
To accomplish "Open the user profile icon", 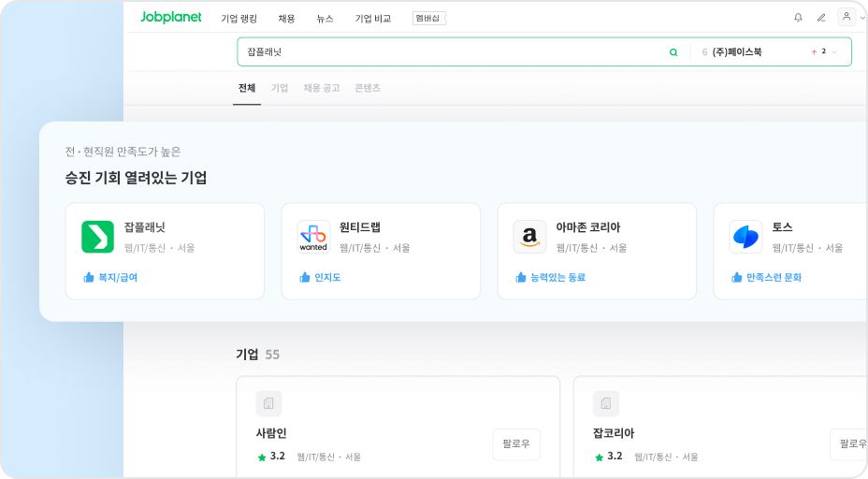I will pyautogui.click(x=846, y=17).
